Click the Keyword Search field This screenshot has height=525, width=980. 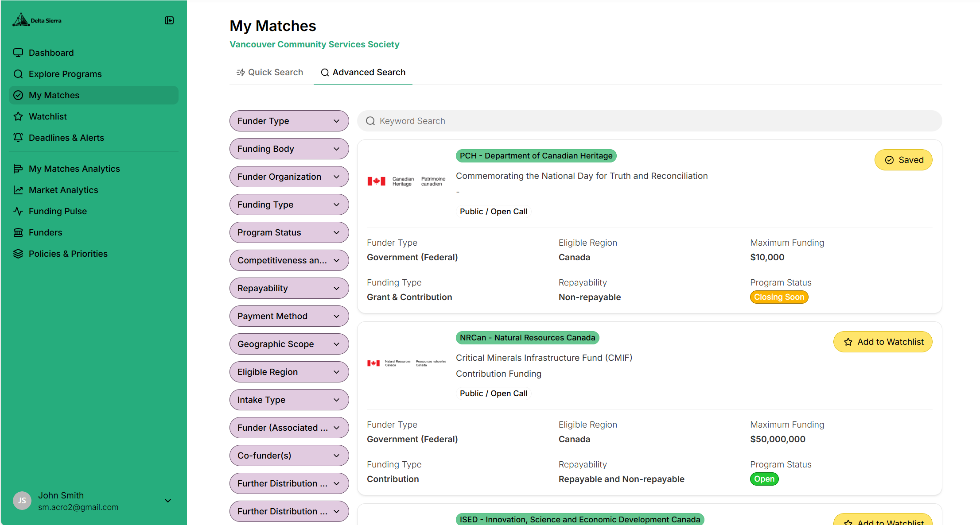(649, 121)
